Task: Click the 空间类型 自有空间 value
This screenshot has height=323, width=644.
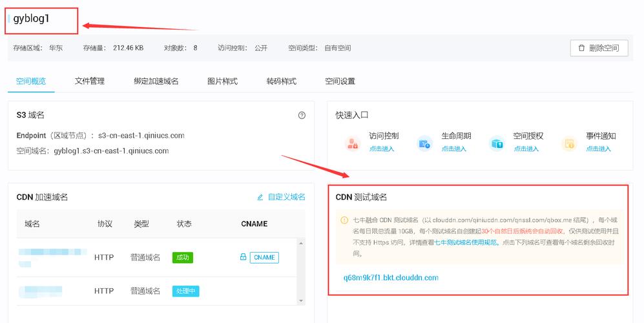Action: [338, 48]
